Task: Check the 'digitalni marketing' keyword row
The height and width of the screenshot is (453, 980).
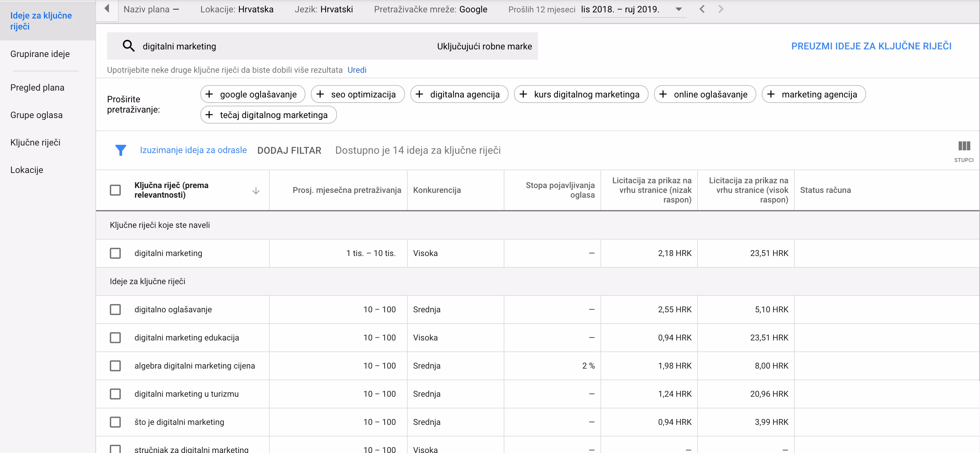Action: pos(115,253)
